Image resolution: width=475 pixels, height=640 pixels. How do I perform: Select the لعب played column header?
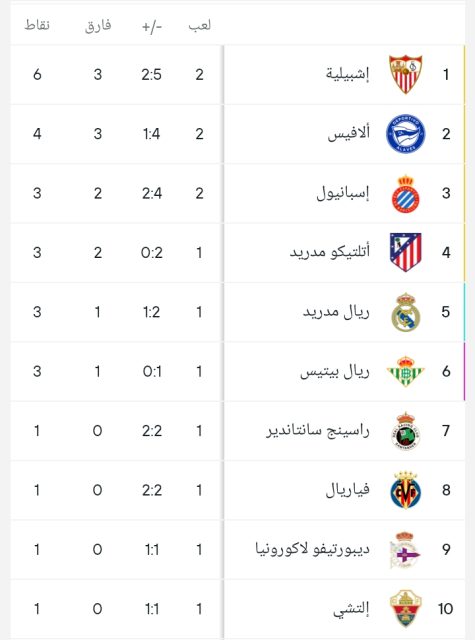(x=200, y=25)
